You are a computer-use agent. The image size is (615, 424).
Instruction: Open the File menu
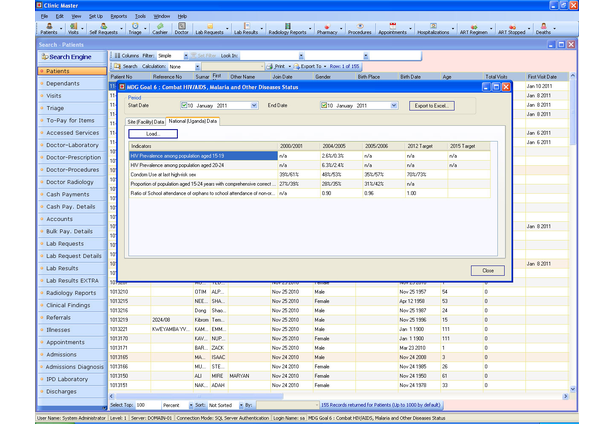[x=44, y=16]
